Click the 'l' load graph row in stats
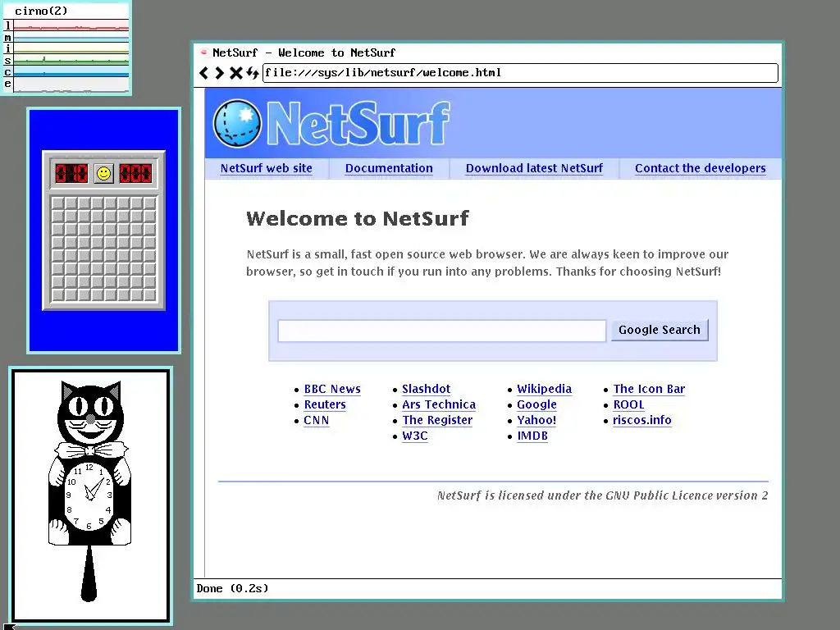 pyautogui.click(x=66, y=25)
